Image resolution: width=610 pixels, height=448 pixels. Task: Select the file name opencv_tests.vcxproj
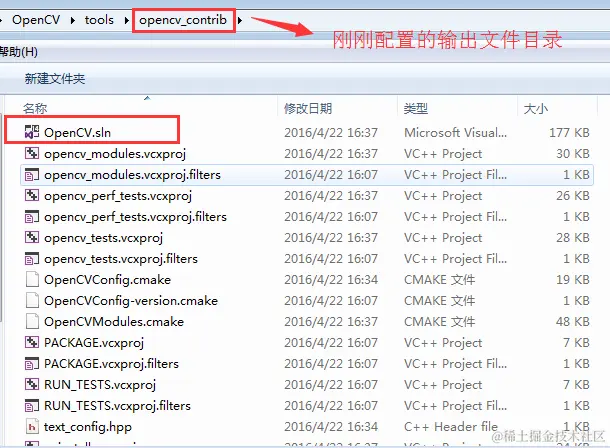click(x=103, y=238)
